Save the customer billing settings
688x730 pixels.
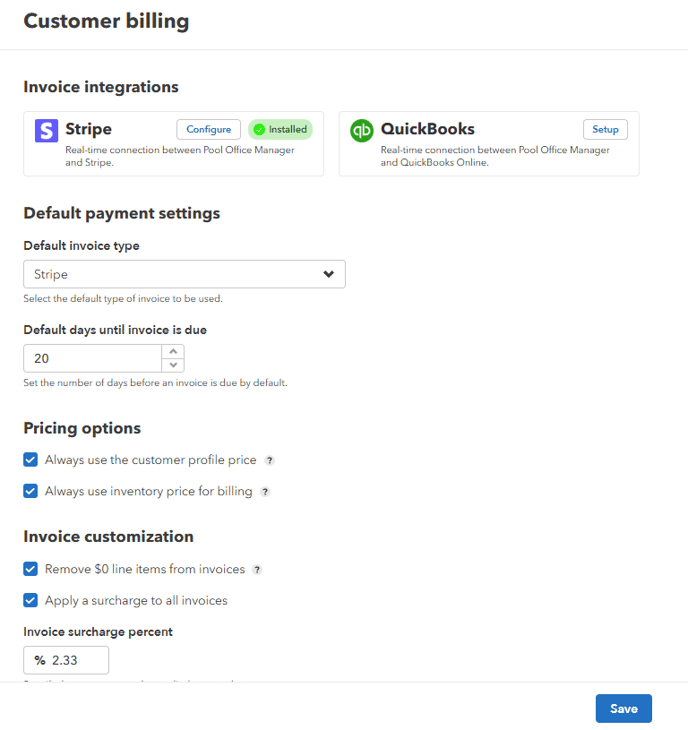(623, 708)
